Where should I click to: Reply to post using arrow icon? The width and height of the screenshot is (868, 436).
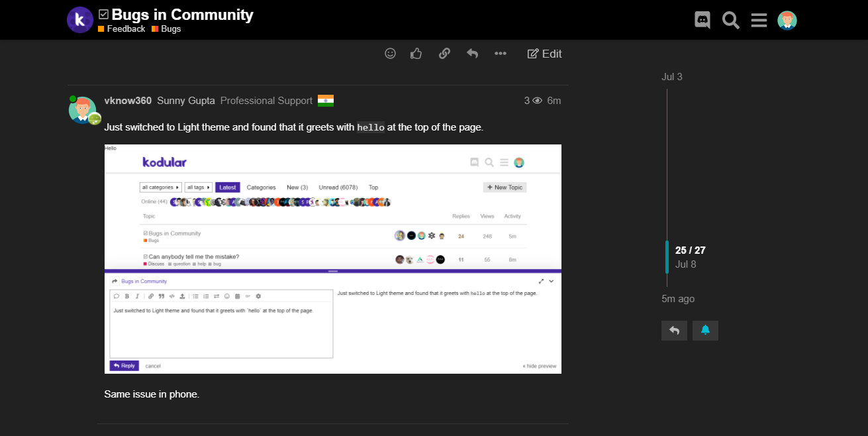472,54
